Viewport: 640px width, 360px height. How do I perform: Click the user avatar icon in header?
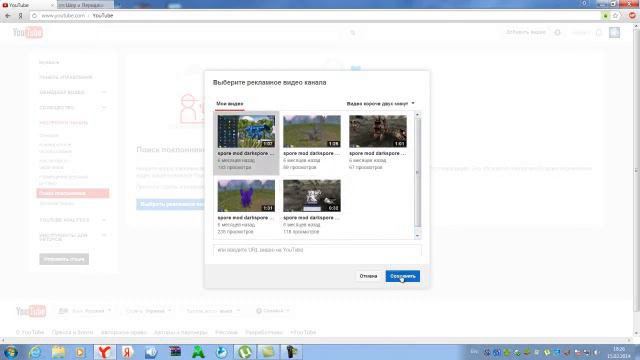tap(614, 32)
